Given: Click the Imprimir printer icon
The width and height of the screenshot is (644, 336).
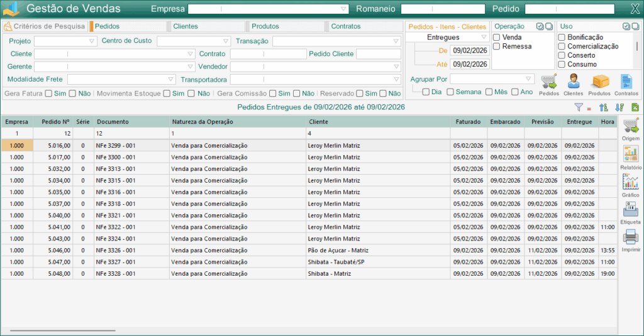Looking at the screenshot, I should 631,239.
